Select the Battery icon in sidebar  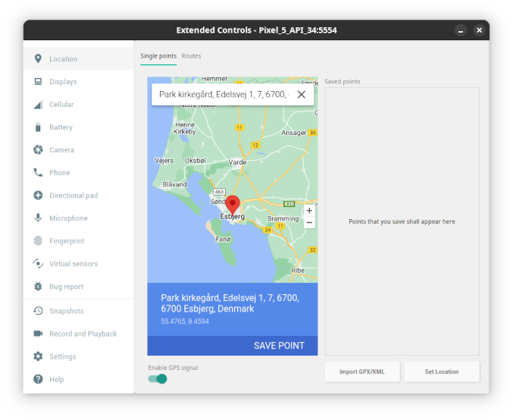(38, 127)
